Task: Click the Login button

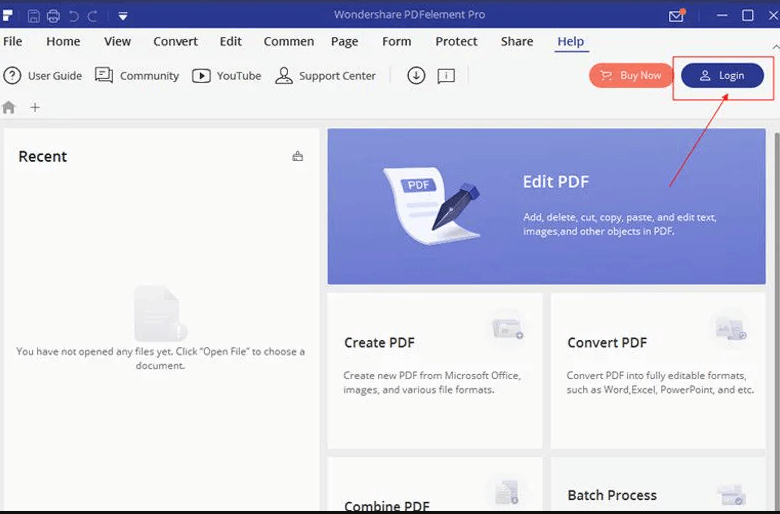Action: (722, 76)
